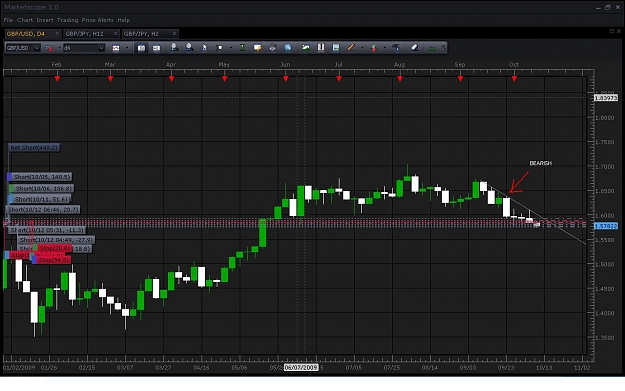Click the Net Short(440.2) position label
625x391 pixels.
[x=34, y=147]
